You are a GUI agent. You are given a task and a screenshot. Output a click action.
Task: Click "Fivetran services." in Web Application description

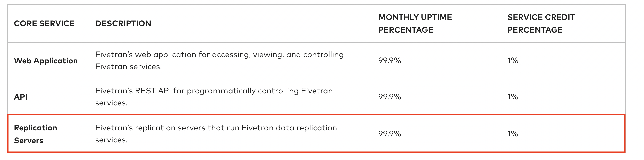pos(129,67)
